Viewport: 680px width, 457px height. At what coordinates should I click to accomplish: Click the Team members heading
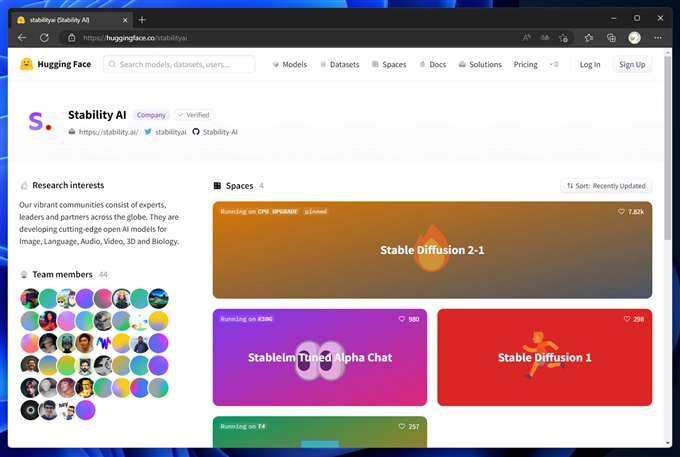(62, 274)
